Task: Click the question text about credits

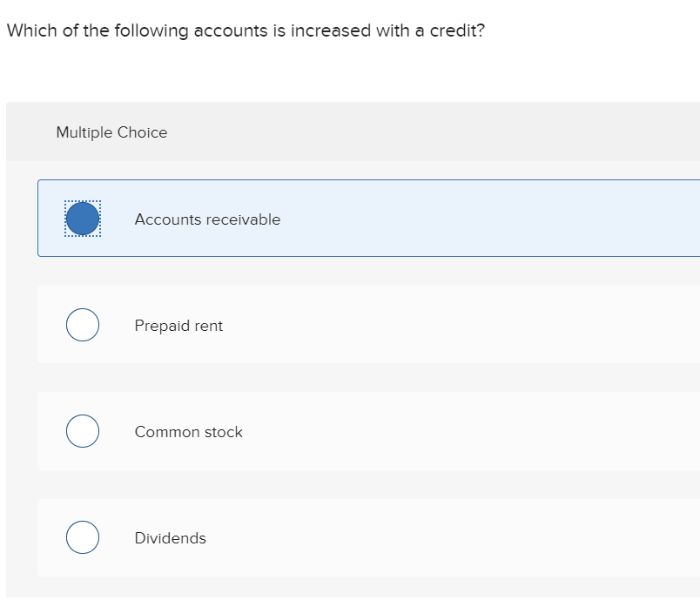Action: pyautogui.click(x=244, y=30)
